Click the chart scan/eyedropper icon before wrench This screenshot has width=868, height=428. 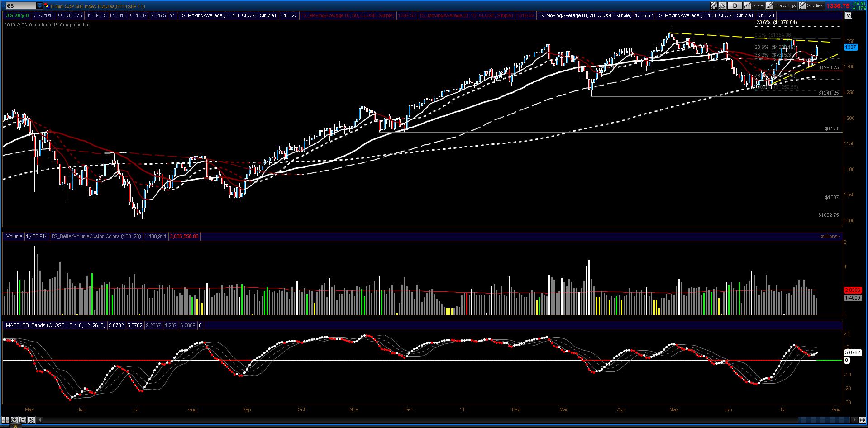pos(714,5)
